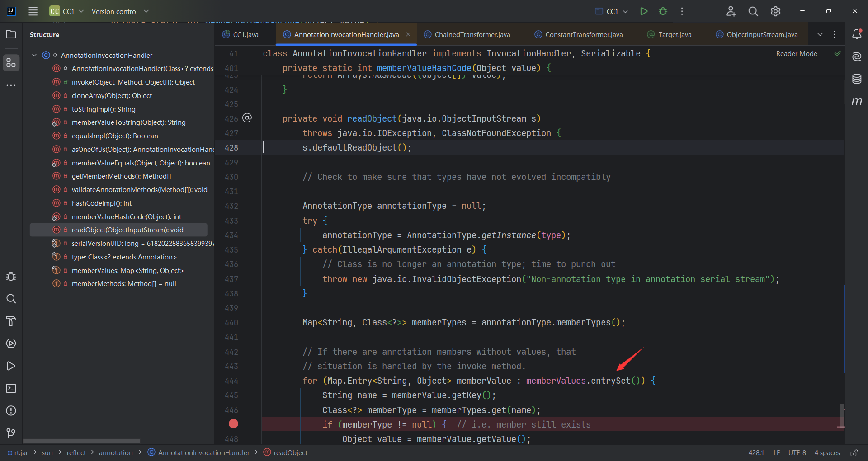
Task: Open the Run tool window in sidebar
Action: coord(11,366)
